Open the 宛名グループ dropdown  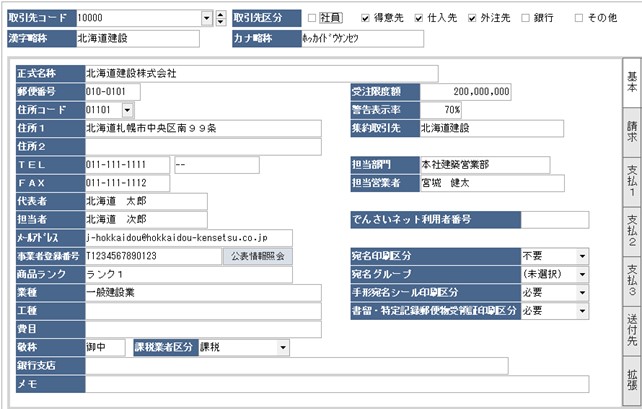click(582, 274)
